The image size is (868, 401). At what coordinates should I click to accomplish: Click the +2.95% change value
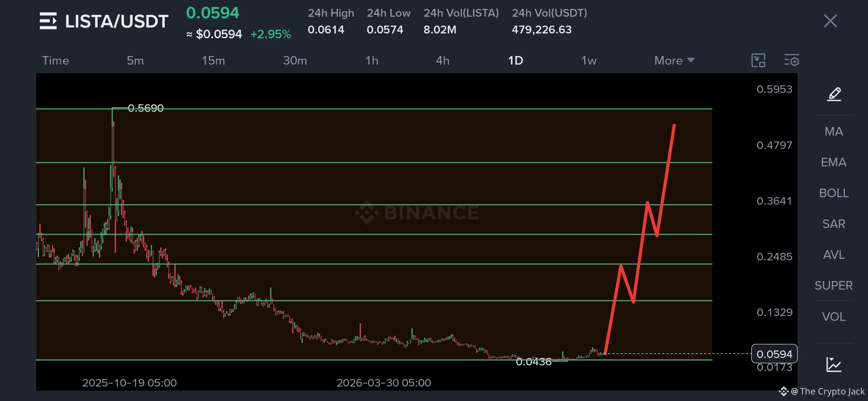coord(271,34)
